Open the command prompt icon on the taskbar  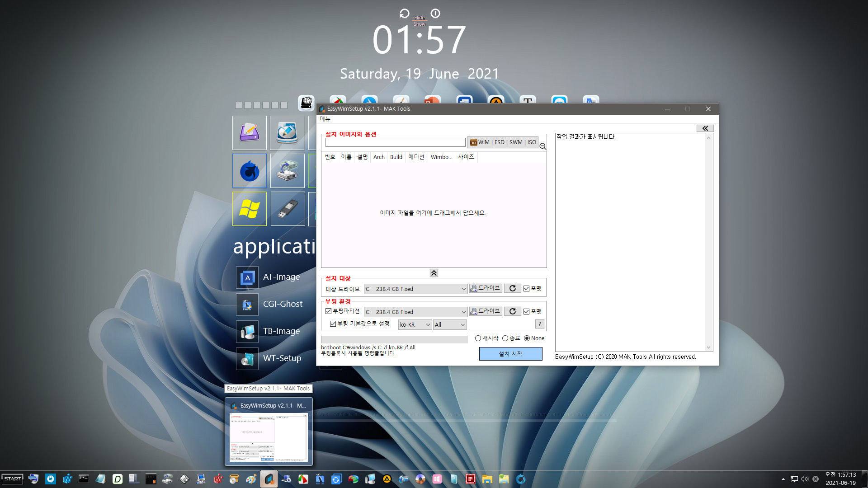pos(84,479)
